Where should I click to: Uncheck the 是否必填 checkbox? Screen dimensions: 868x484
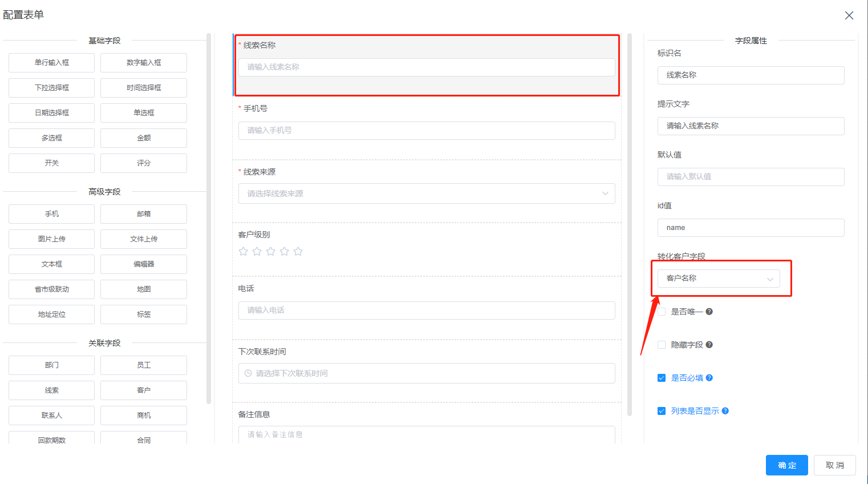click(x=662, y=378)
